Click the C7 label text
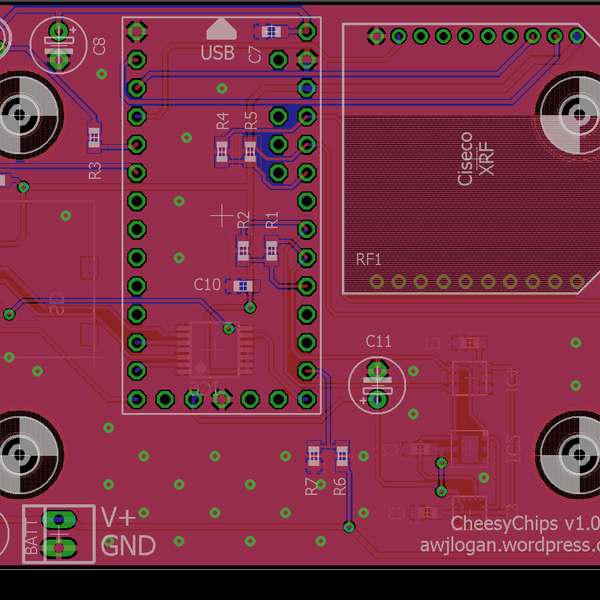 pos(254,54)
